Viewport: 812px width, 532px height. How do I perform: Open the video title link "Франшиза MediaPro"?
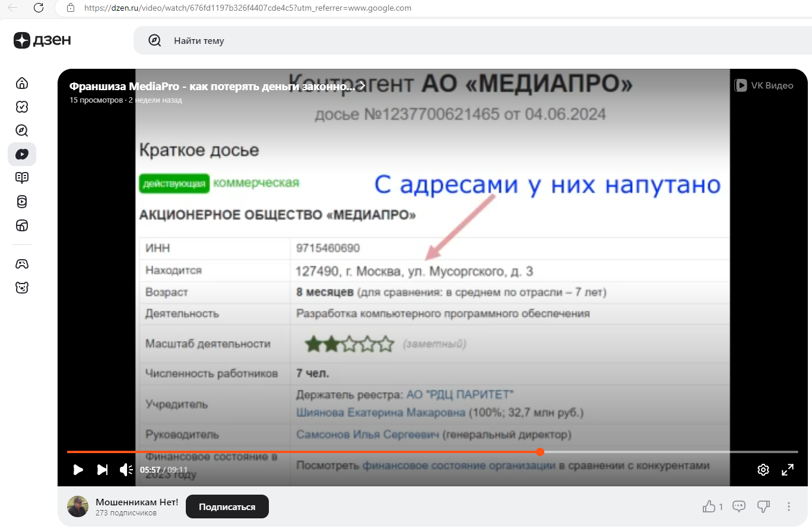coord(212,87)
